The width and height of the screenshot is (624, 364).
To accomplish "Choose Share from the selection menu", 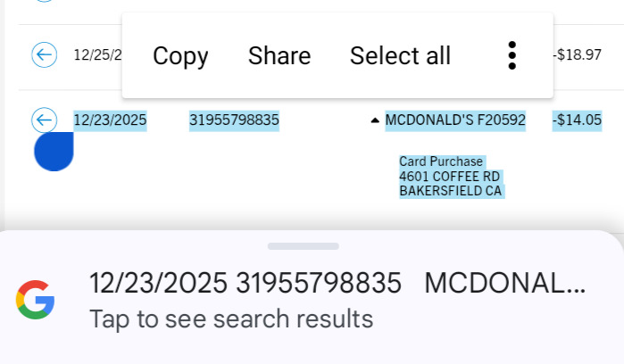I will point(279,56).
